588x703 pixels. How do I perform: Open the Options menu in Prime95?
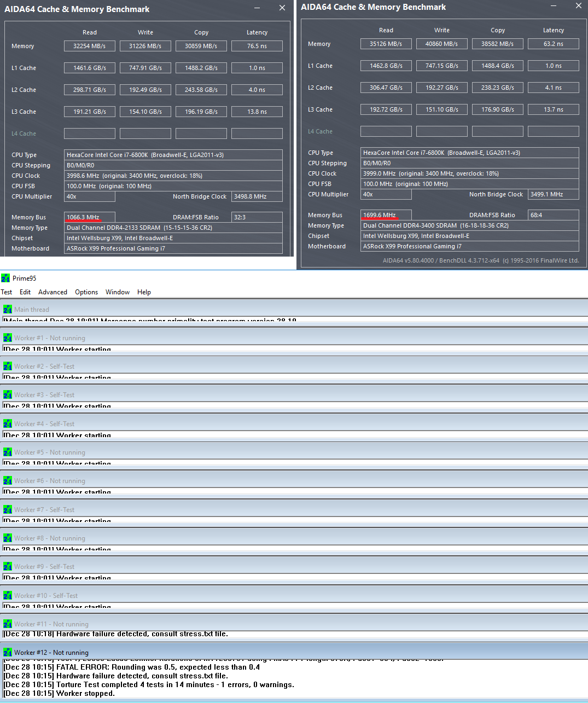point(86,292)
